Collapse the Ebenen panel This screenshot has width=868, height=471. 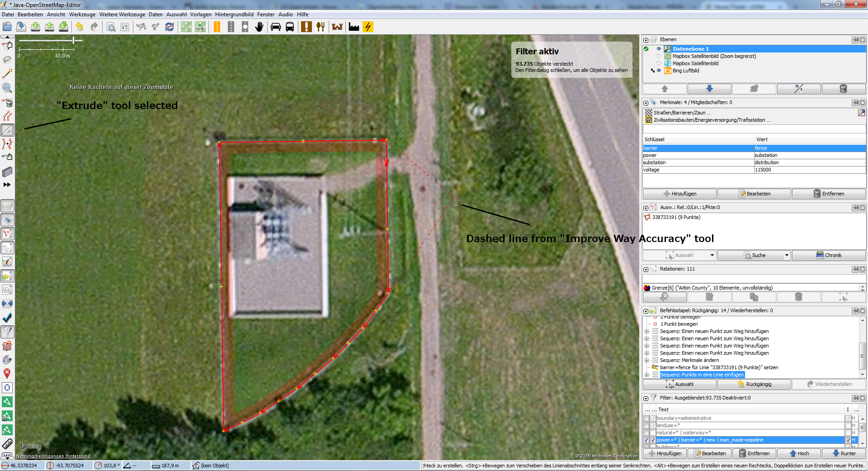pos(646,40)
